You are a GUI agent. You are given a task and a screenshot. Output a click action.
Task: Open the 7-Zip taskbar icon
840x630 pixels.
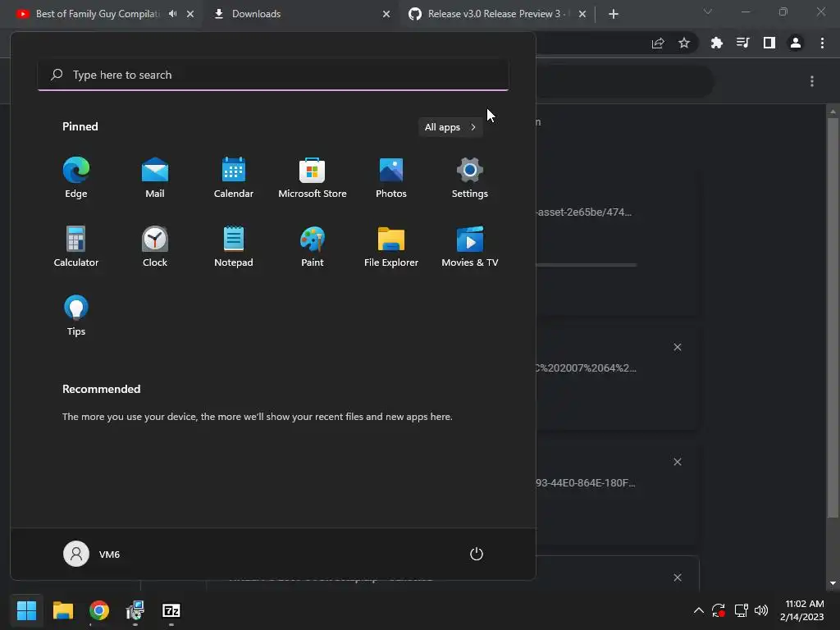tap(171, 610)
